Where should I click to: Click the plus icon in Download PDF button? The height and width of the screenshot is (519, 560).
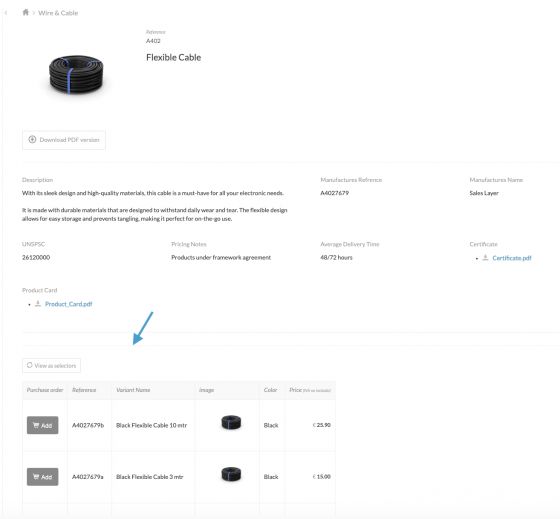tap(32, 139)
